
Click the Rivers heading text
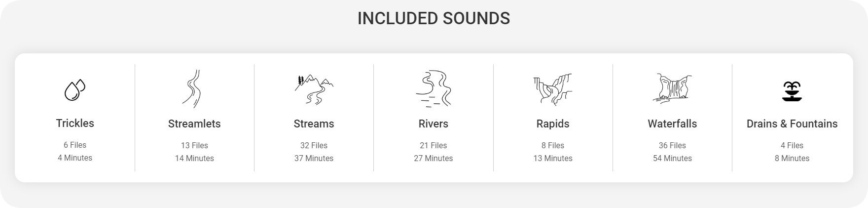(x=433, y=124)
